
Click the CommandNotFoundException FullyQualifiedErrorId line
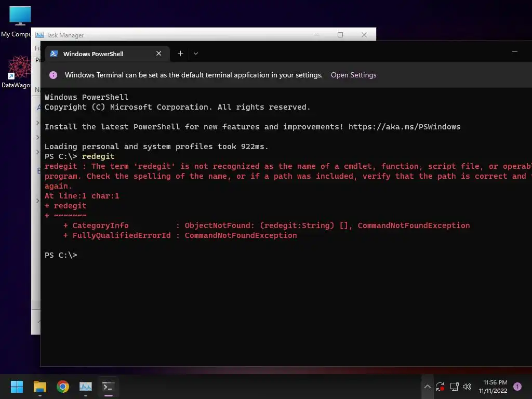point(180,235)
